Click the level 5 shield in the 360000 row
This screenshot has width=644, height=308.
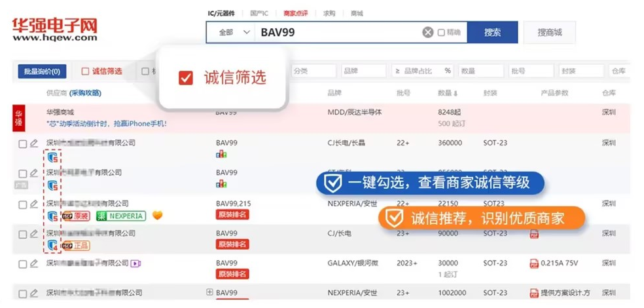(x=52, y=157)
